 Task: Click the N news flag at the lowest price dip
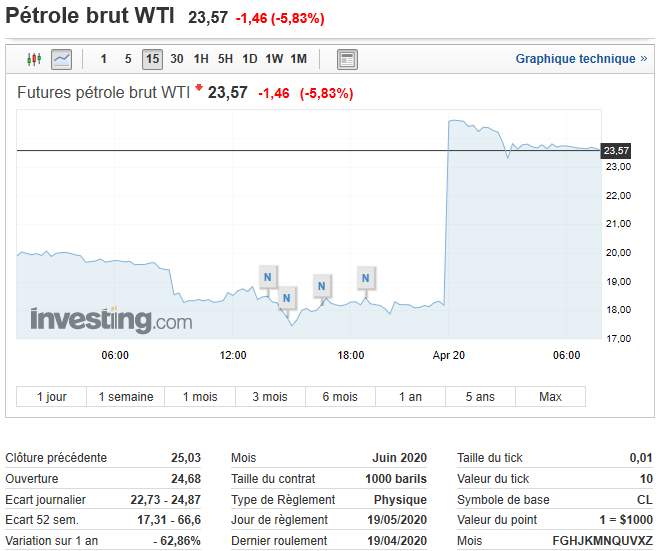[x=287, y=297]
